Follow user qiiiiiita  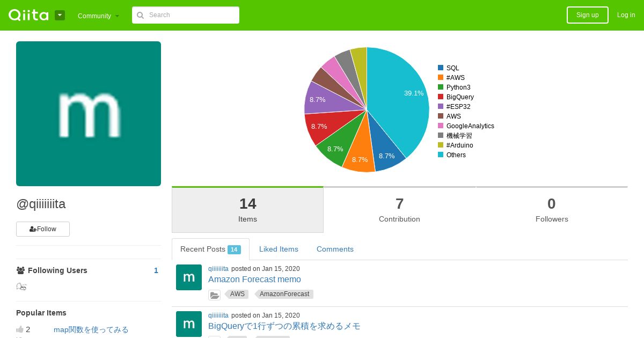43,229
